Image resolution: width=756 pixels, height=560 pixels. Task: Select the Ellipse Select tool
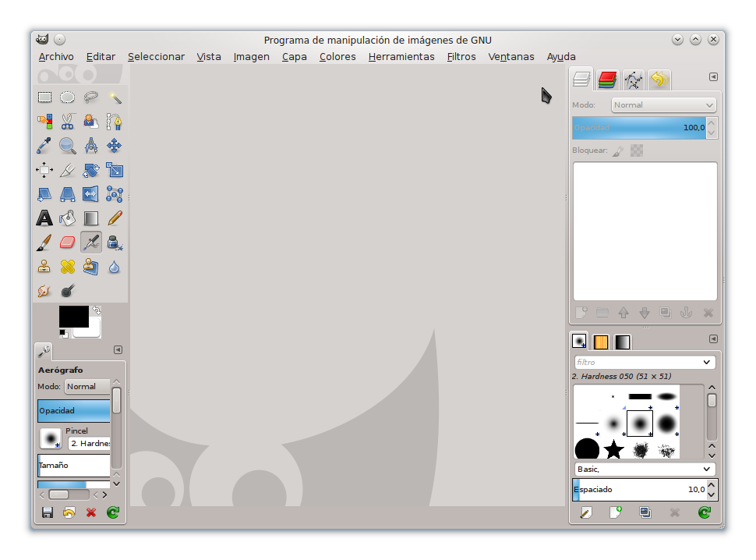click(x=68, y=97)
